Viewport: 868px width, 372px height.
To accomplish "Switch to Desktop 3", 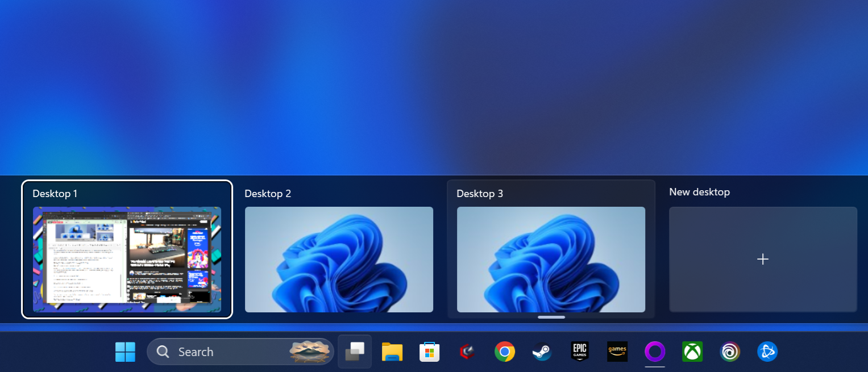I will click(x=551, y=259).
